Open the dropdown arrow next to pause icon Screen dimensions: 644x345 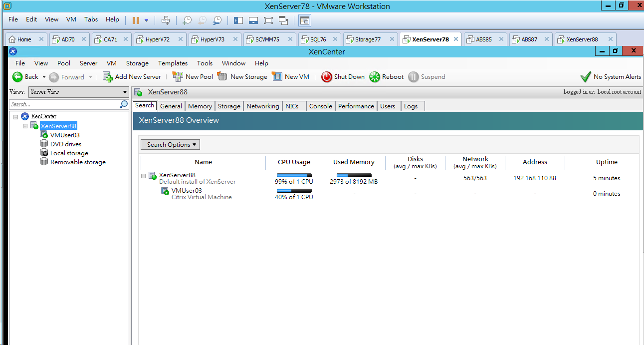pos(146,20)
